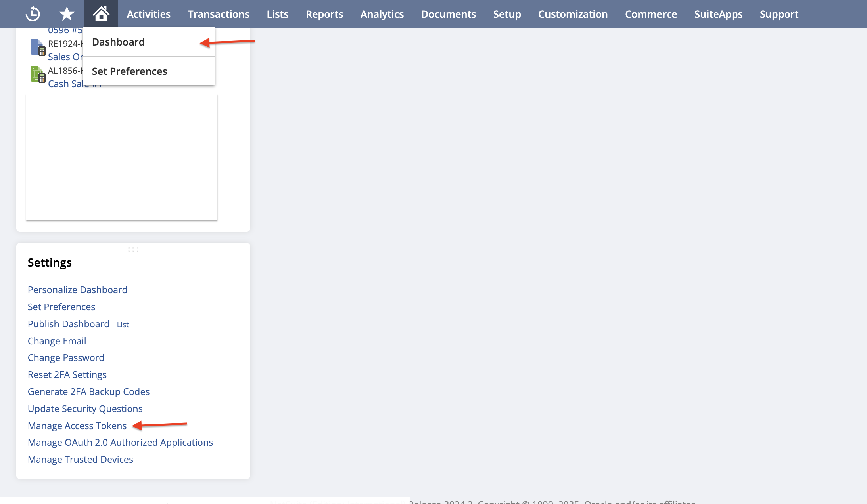Screen dimensions: 867x504
Task: Select Dashboard from the dropdown menu
Action: point(118,41)
